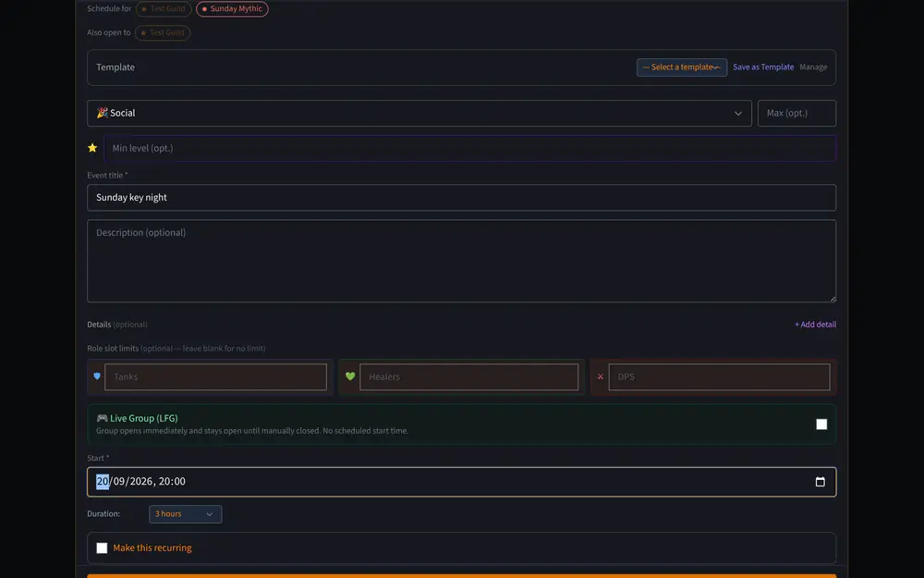
Task: Focus the DPS slot limit field
Action: 719,377
